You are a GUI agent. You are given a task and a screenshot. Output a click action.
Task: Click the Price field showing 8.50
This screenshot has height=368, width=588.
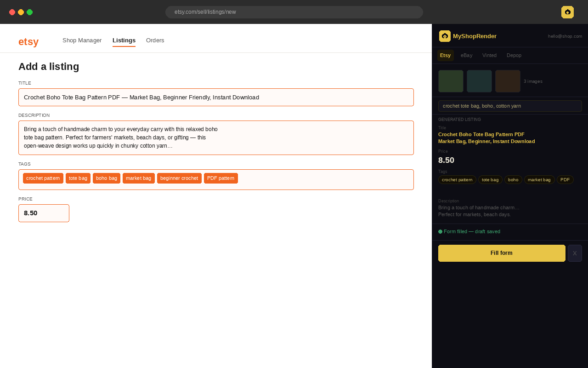44,213
